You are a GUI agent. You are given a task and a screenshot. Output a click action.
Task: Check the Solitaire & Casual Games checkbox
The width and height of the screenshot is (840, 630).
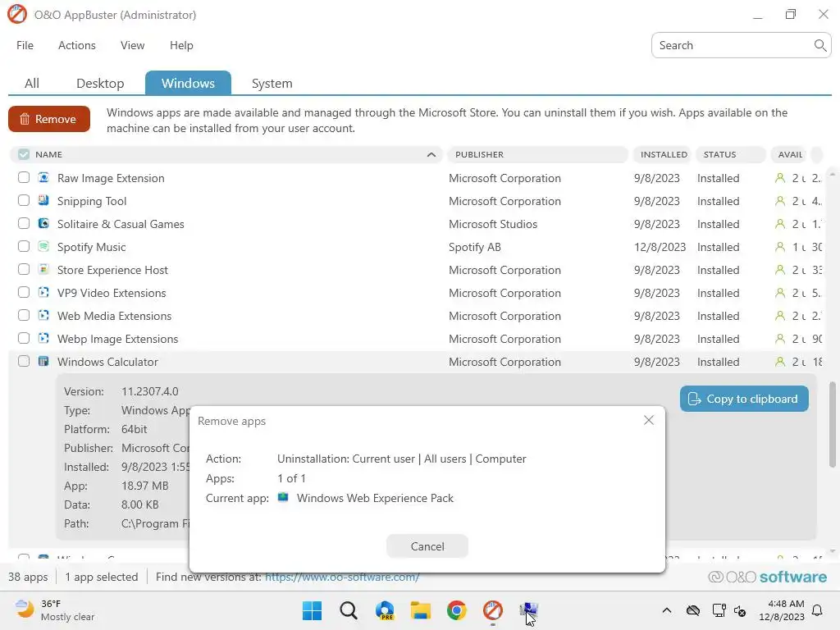click(x=24, y=223)
